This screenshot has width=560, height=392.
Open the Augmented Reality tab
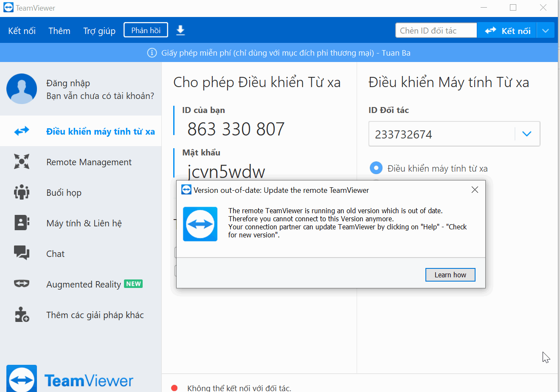click(x=81, y=284)
